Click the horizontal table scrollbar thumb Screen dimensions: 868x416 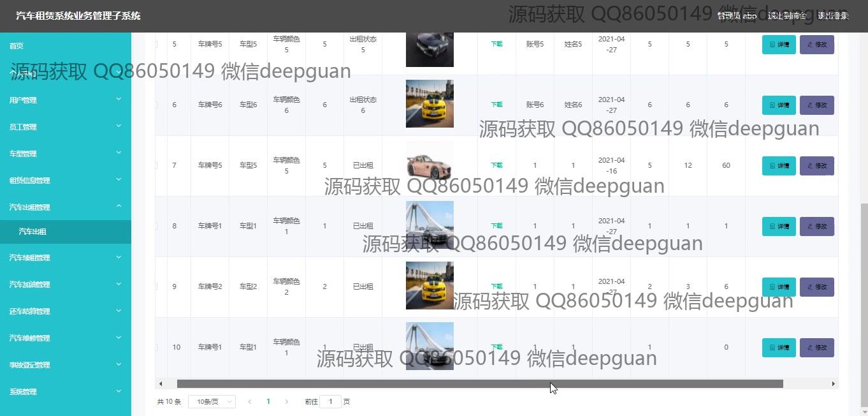[x=479, y=383]
